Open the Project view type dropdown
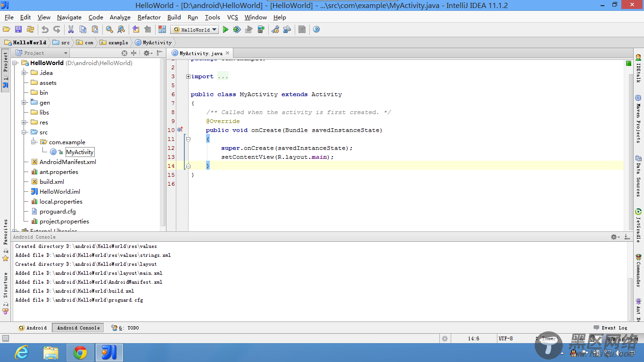 41,53
